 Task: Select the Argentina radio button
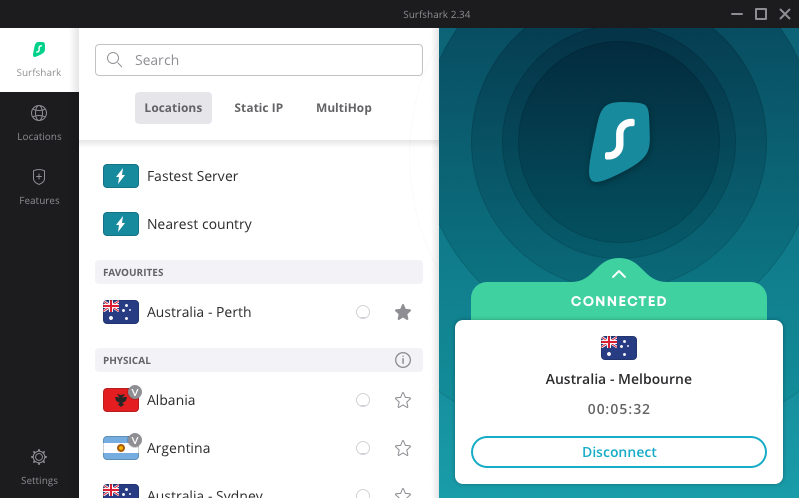coord(363,448)
